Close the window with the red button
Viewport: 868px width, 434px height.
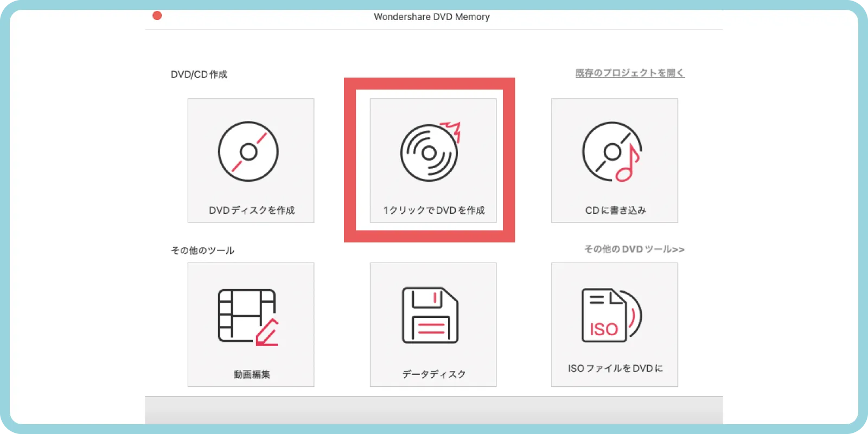[157, 16]
